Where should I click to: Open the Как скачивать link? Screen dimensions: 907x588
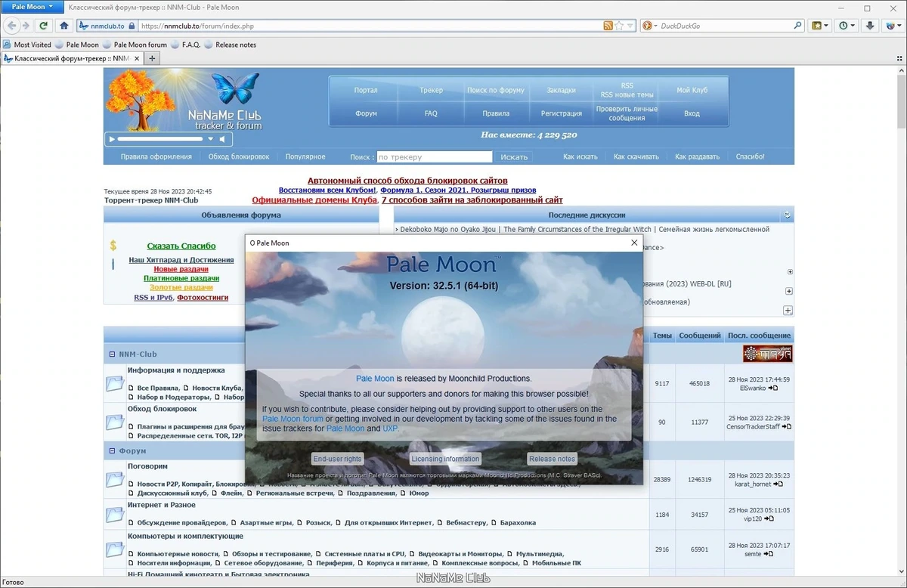636,156
